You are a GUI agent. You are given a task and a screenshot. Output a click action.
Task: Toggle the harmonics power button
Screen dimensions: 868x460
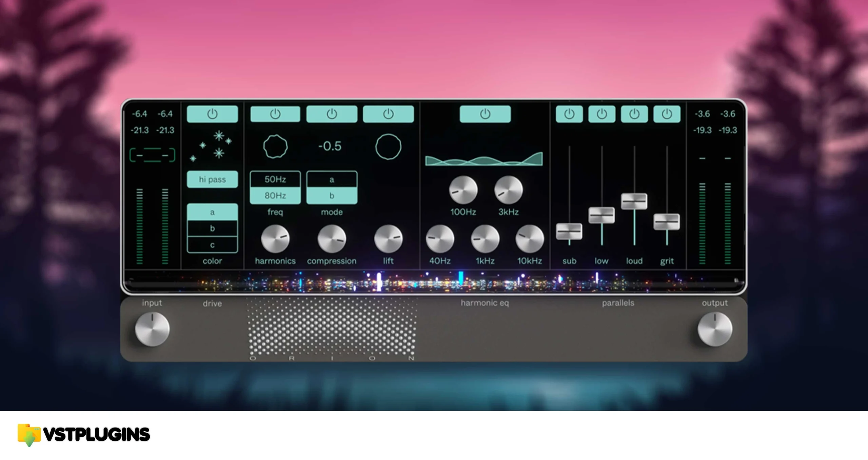pos(275,114)
